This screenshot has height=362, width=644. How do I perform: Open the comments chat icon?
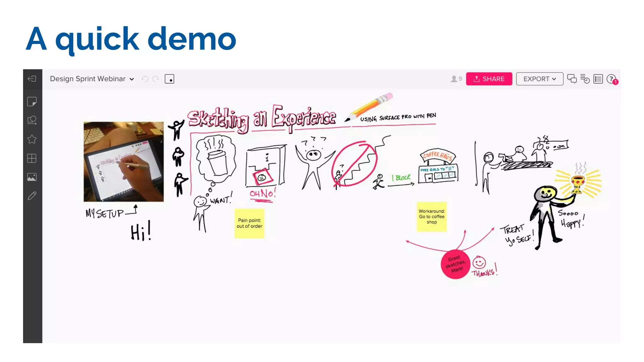click(x=572, y=79)
